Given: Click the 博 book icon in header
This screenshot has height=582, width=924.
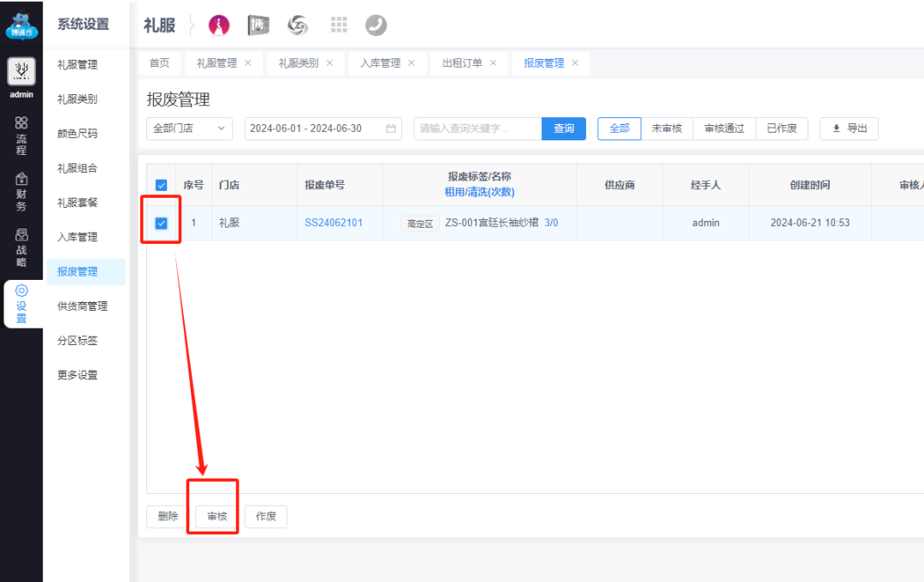Looking at the screenshot, I should (x=258, y=26).
